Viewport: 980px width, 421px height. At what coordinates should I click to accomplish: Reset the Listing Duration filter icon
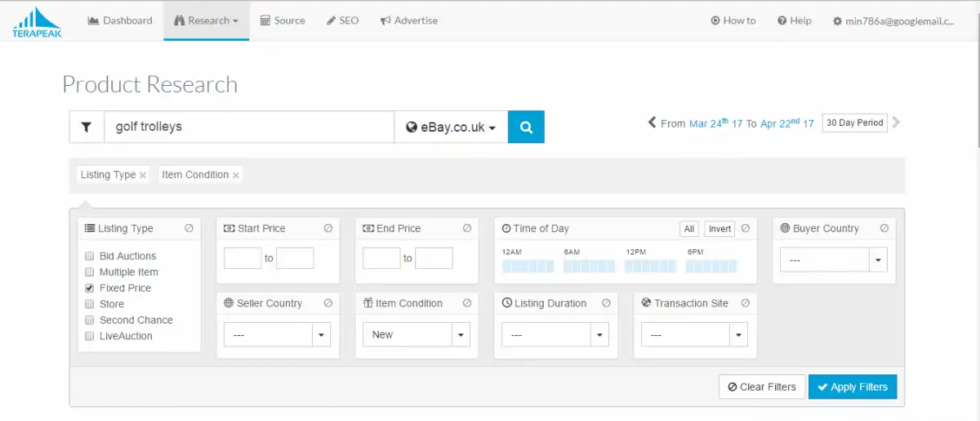606,303
